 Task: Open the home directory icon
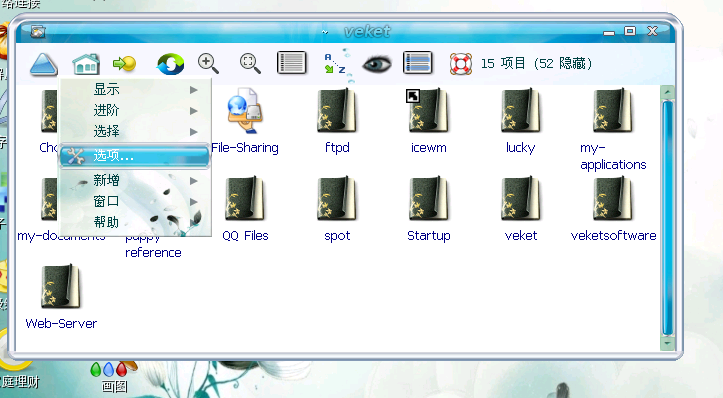pyautogui.click(x=86, y=64)
